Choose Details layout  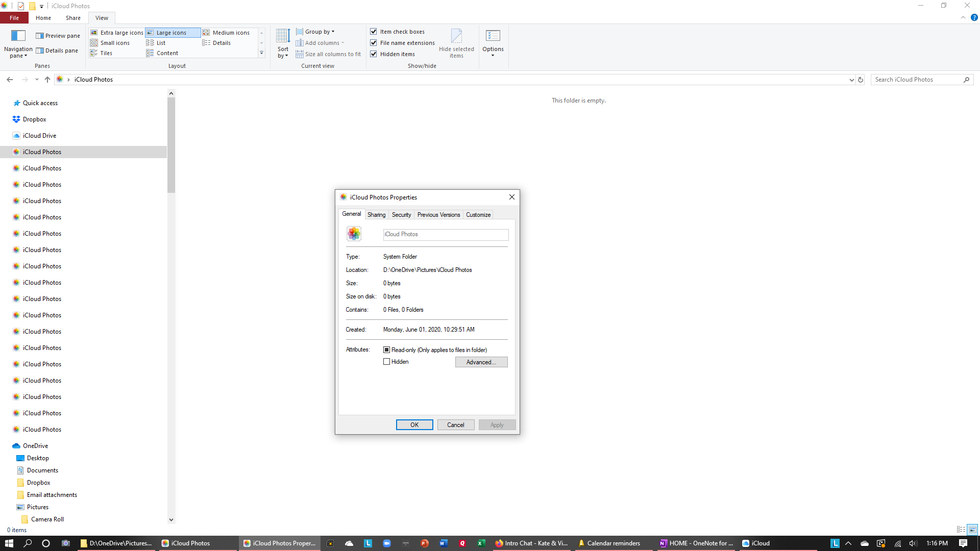pyautogui.click(x=216, y=43)
